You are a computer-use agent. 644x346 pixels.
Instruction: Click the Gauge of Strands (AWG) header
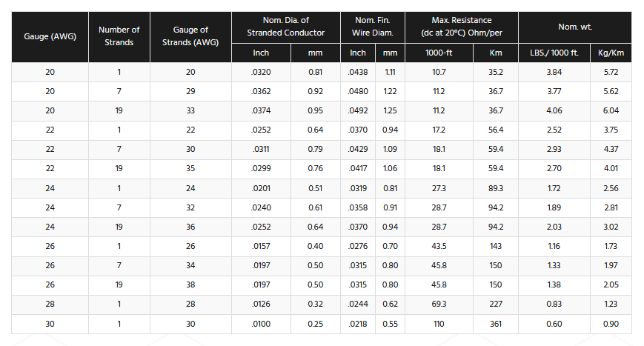tap(190, 36)
